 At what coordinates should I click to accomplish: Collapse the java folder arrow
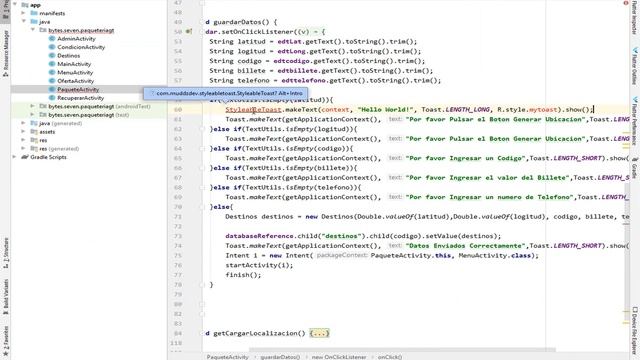24,21
